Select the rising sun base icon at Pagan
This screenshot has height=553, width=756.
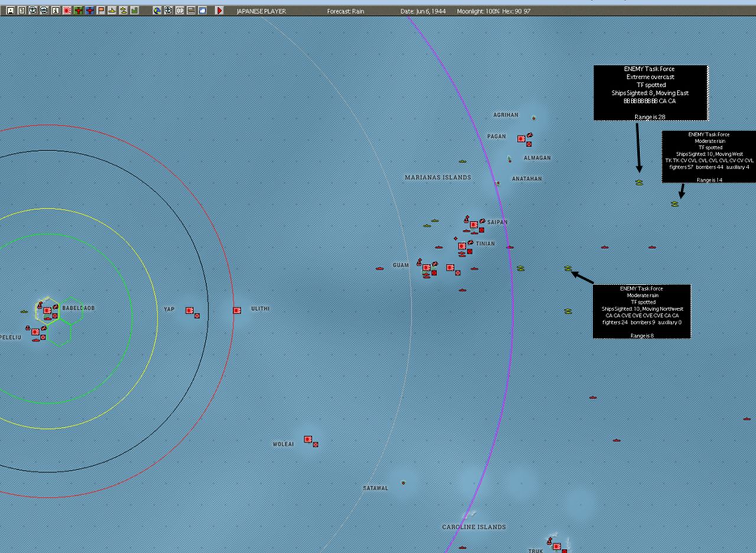coord(521,139)
